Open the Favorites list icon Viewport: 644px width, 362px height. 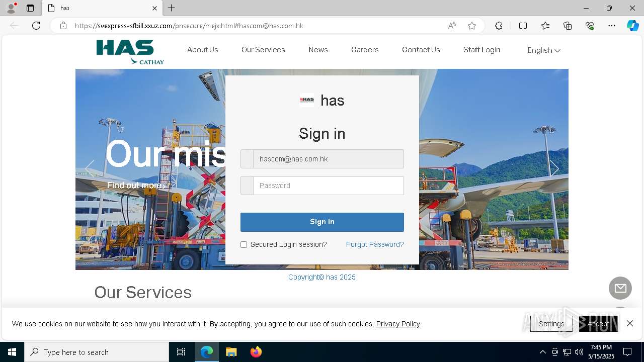pyautogui.click(x=545, y=26)
